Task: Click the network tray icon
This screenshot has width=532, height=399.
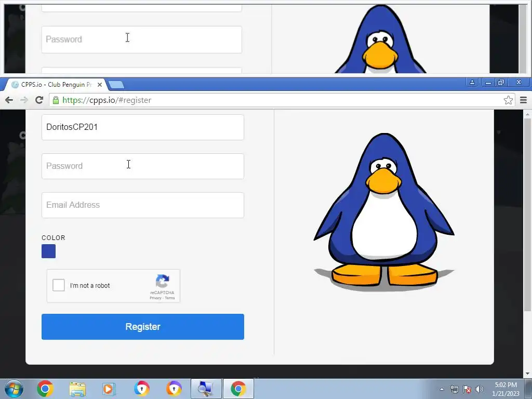Action: coord(454,389)
